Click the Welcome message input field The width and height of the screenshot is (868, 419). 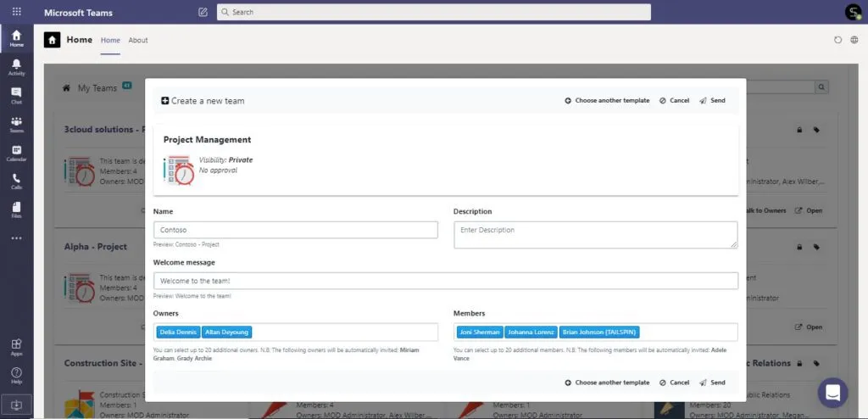(446, 281)
